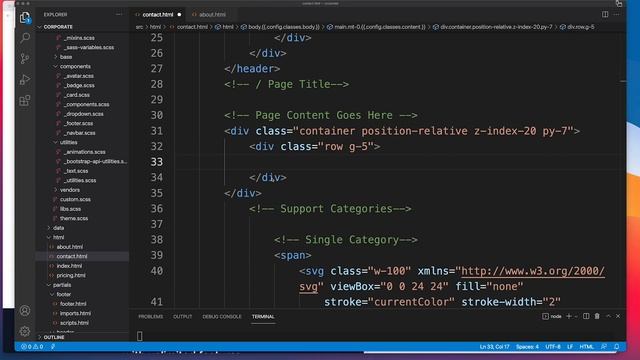
Task: Open the launch profile dropdown beside plus
Action: click(576, 316)
